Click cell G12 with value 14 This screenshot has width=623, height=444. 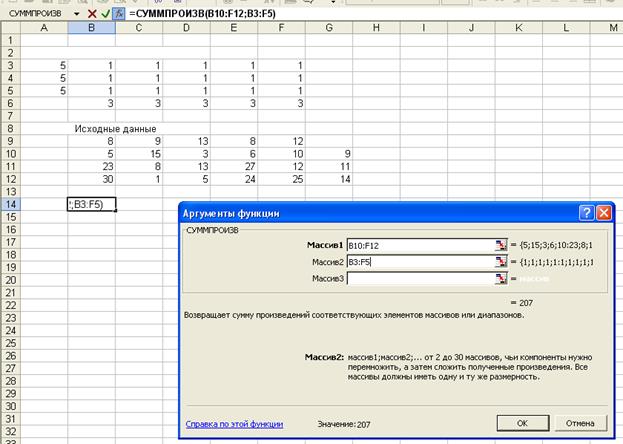point(329,179)
